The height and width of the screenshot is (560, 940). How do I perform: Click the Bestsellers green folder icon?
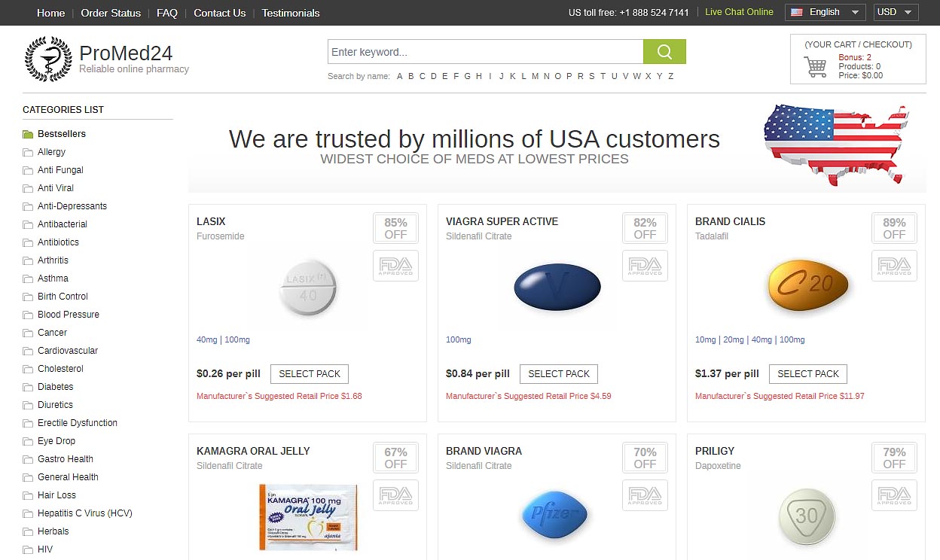point(28,134)
